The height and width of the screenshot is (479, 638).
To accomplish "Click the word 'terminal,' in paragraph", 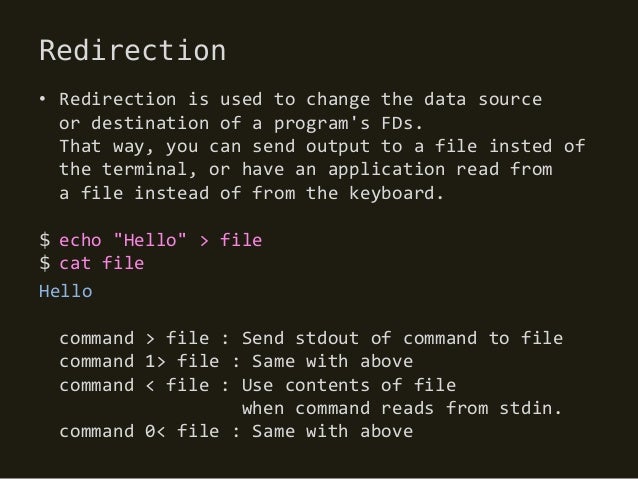I will point(149,170).
